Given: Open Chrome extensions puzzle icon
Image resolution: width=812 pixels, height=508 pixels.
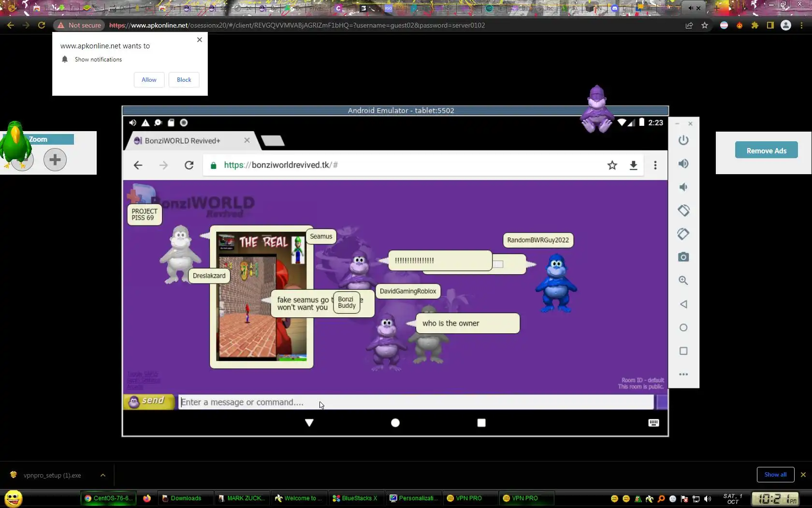Looking at the screenshot, I should click(x=755, y=25).
